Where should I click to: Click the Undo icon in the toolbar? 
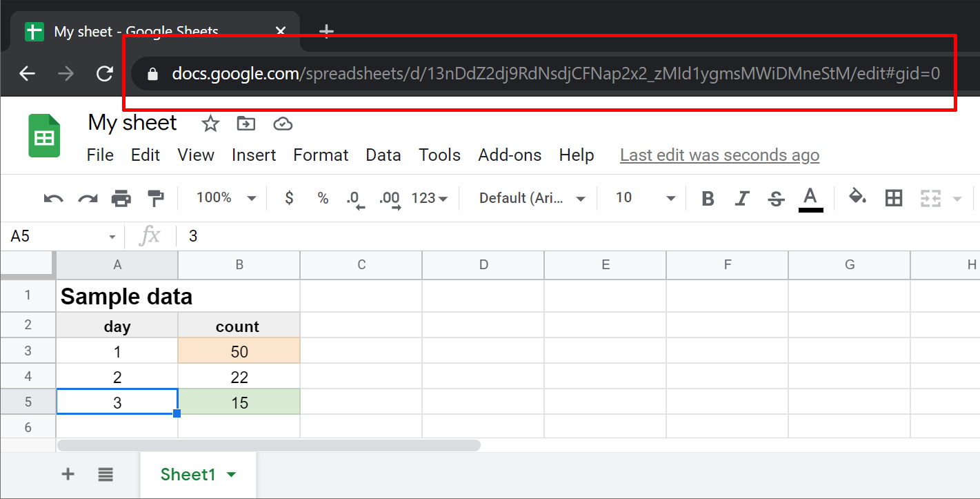click(x=53, y=199)
